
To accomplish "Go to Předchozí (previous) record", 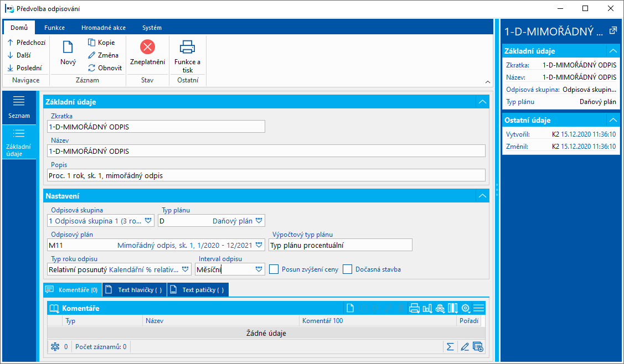I will [26, 42].
